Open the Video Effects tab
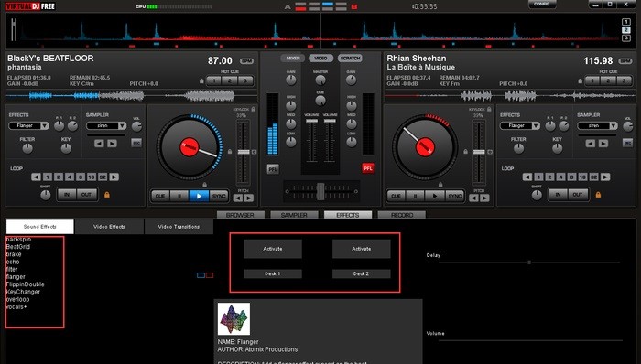 (109, 227)
